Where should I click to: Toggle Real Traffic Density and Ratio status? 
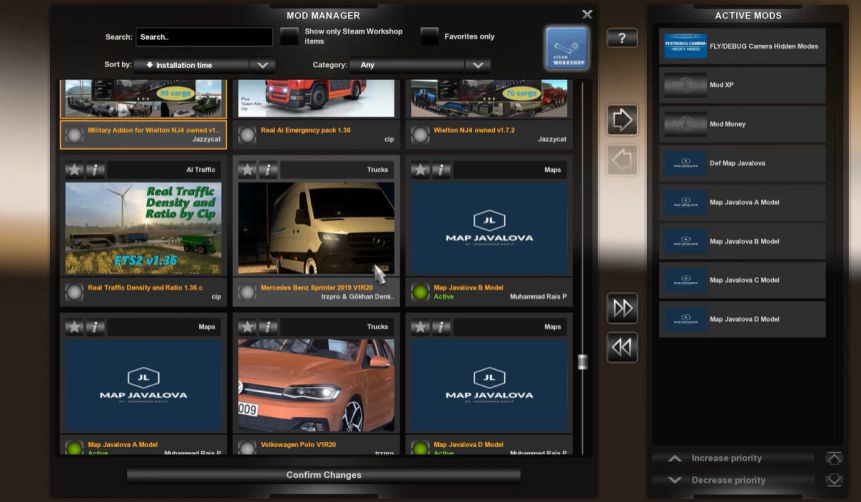pyautogui.click(x=74, y=292)
